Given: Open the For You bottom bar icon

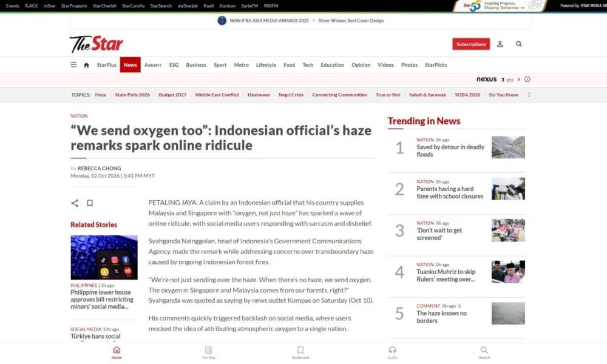Looking at the screenshot, I should click(x=208, y=352).
